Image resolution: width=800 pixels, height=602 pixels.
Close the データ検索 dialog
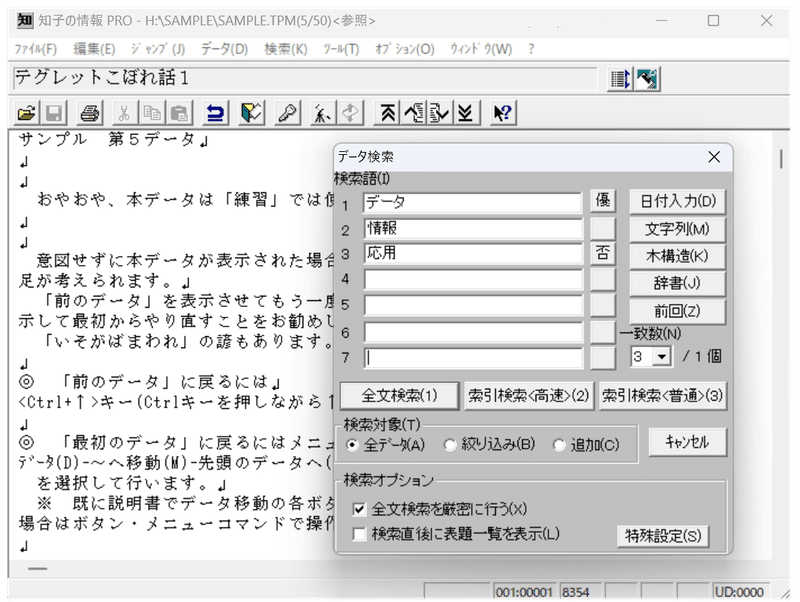714,157
